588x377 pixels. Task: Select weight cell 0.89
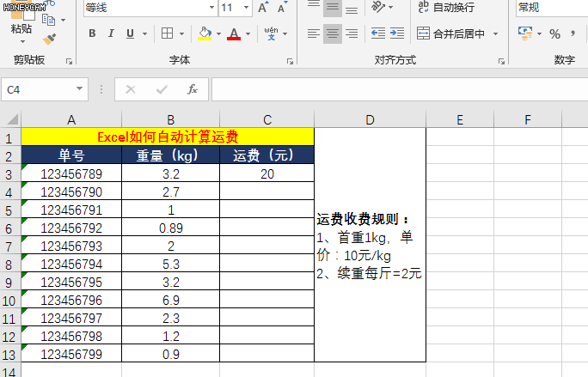click(170, 228)
